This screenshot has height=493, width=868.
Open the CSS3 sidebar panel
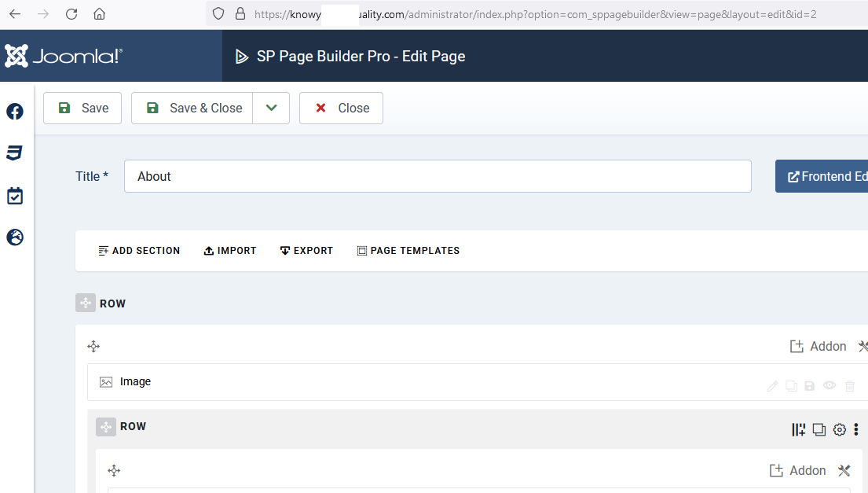pyautogui.click(x=14, y=153)
